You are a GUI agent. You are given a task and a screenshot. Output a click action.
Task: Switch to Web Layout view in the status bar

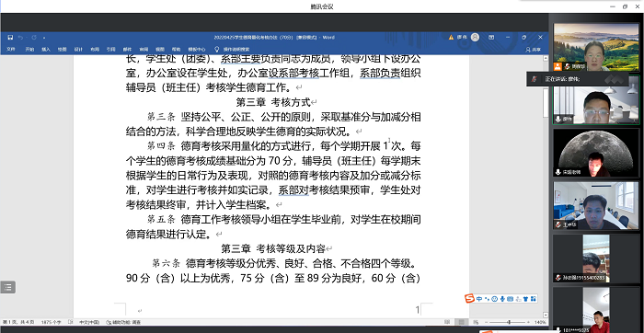point(476,322)
